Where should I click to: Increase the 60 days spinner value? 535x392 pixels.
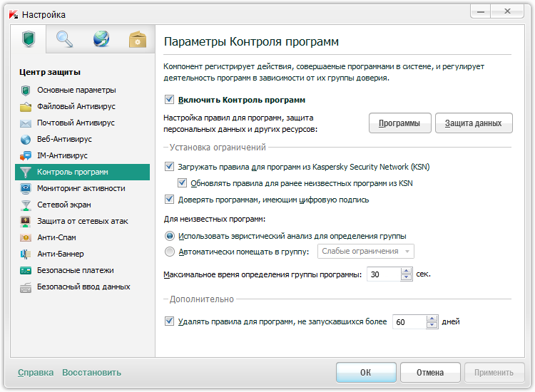[x=432, y=319]
